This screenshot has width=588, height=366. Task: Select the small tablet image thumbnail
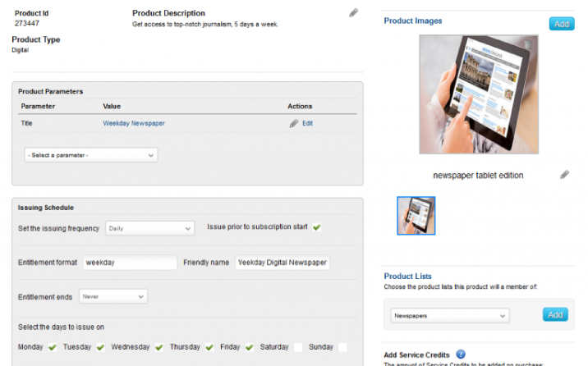click(x=416, y=216)
